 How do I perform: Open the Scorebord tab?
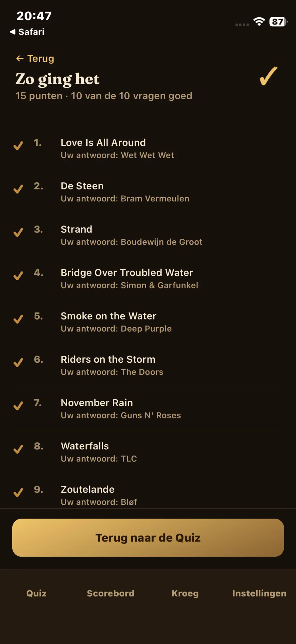click(111, 593)
